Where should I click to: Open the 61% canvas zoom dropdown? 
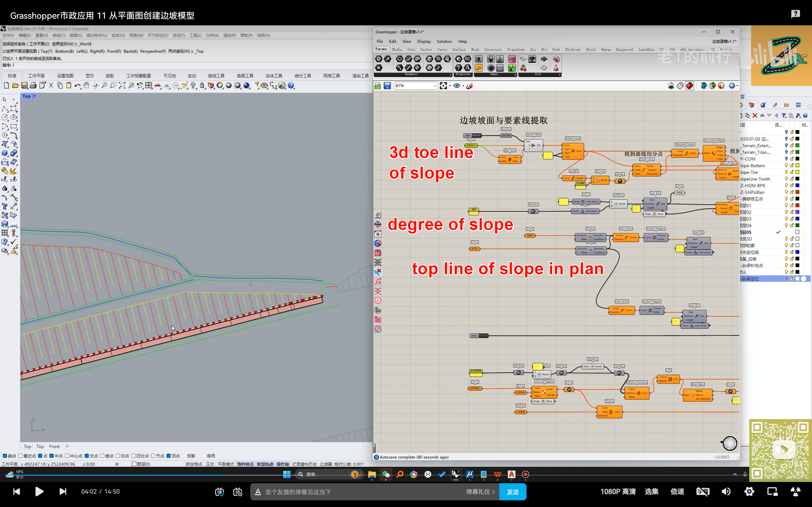pos(435,86)
